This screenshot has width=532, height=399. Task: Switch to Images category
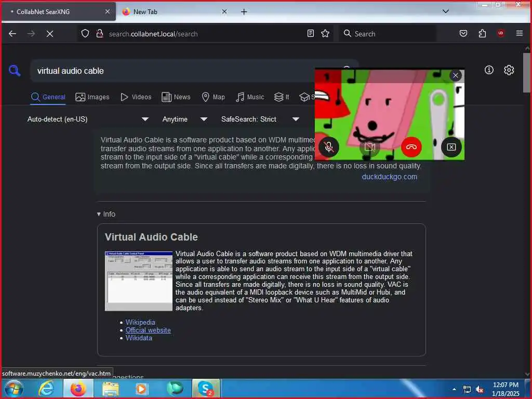(92, 97)
